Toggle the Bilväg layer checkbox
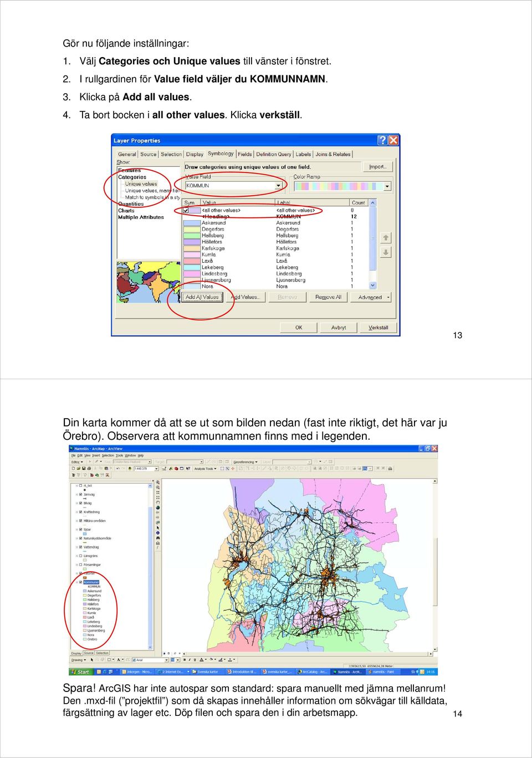The height and width of the screenshot is (758, 532). 81,503
